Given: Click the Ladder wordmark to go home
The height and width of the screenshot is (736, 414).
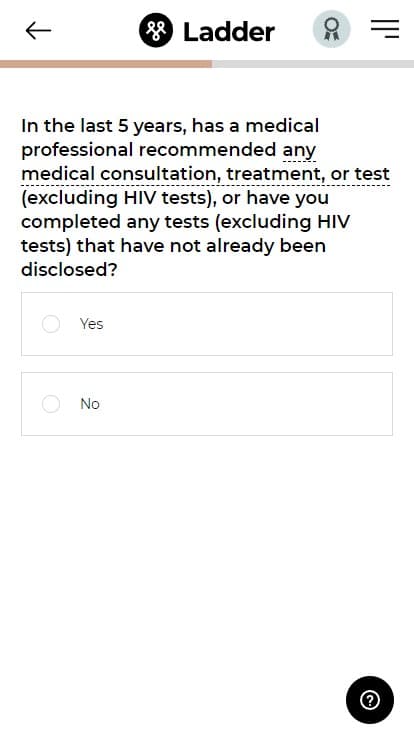Looking at the screenshot, I should [229, 31].
